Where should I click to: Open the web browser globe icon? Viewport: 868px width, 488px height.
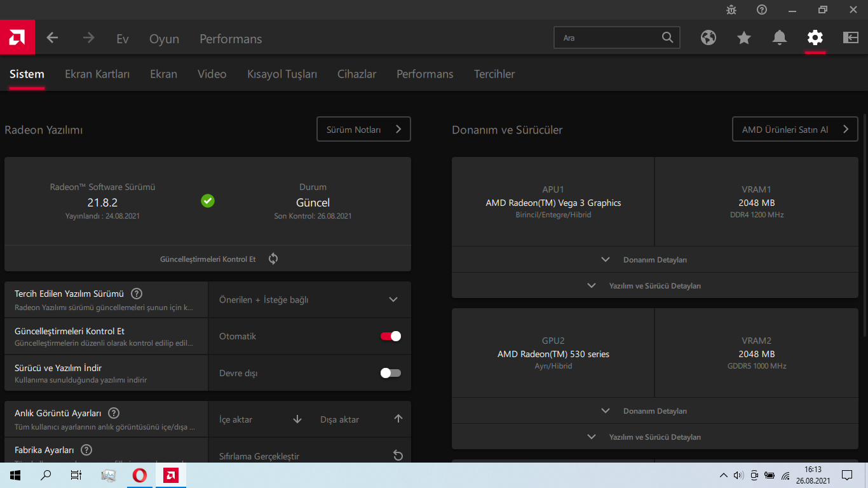coord(709,38)
